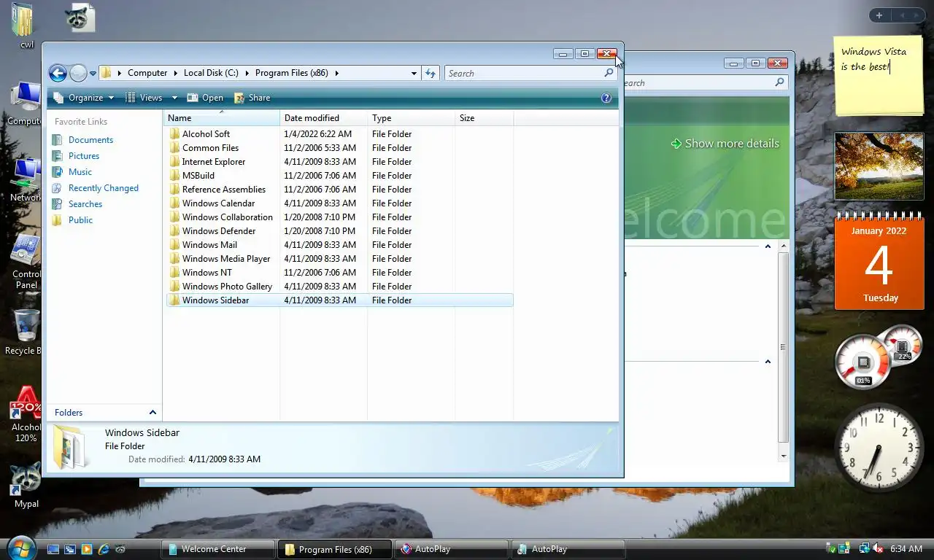Viewport: 934px width, 560px height.
Task: Click the cwl folder icon on desktop
Action: (24, 20)
